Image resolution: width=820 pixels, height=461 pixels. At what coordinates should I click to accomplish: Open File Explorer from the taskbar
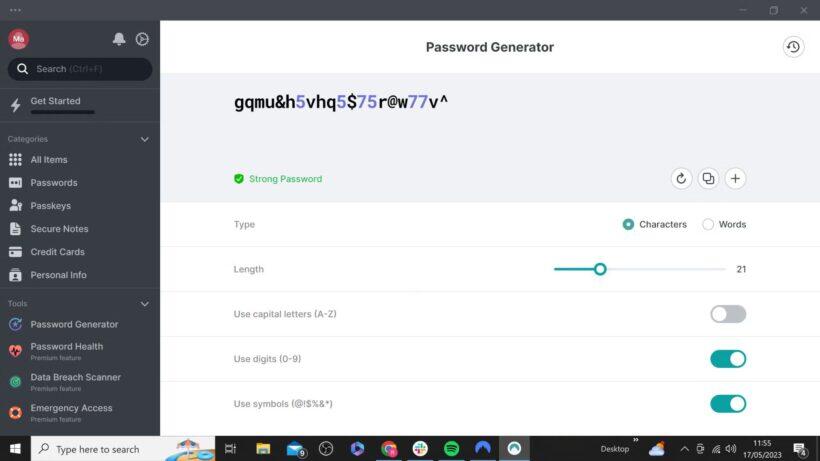tap(263, 448)
